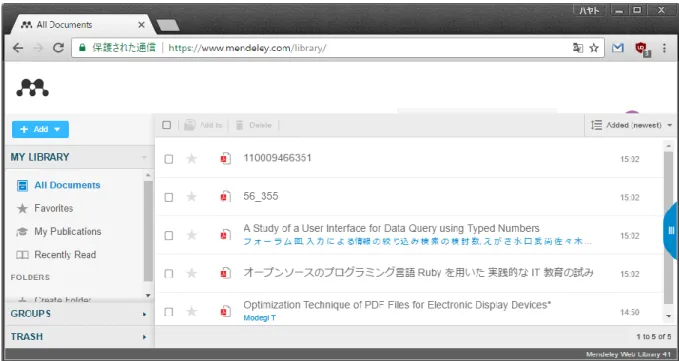Close the All Documents browser tab
The width and height of the screenshot is (679, 361).
point(141,25)
